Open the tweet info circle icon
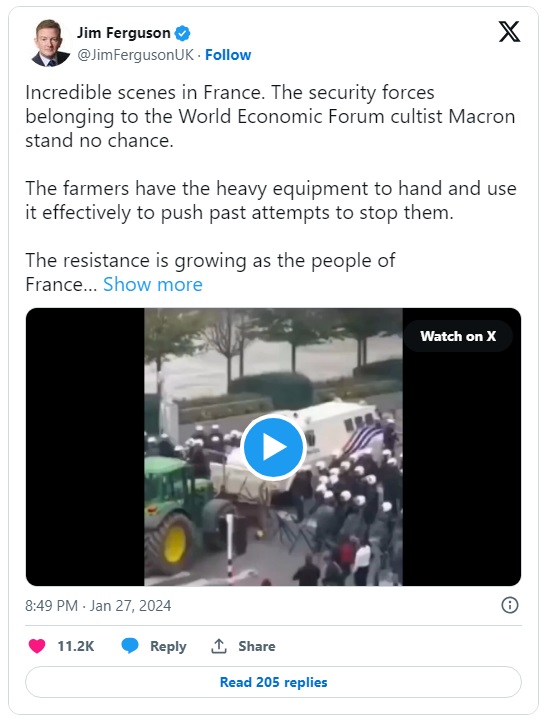This screenshot has height=724, width=546. point(510,605)
